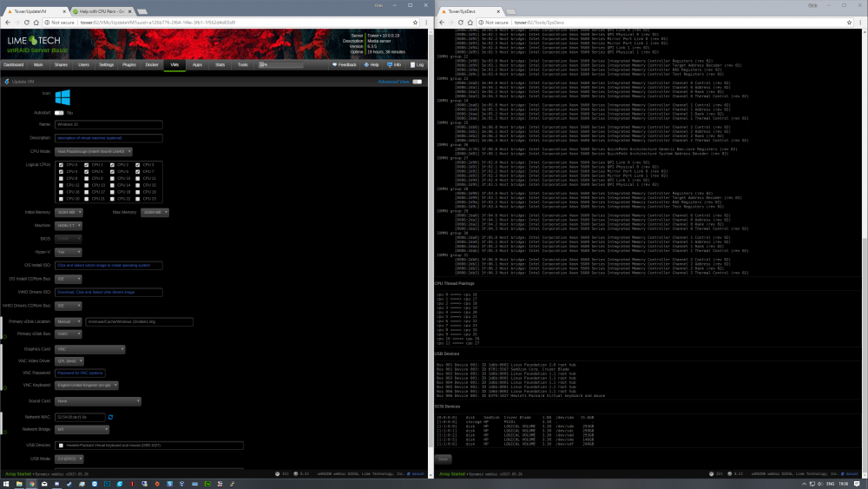The width and height of the screenshot is (868, 489).
Task: Go to the Shares menu tab
Action: [x=61, y=65]
